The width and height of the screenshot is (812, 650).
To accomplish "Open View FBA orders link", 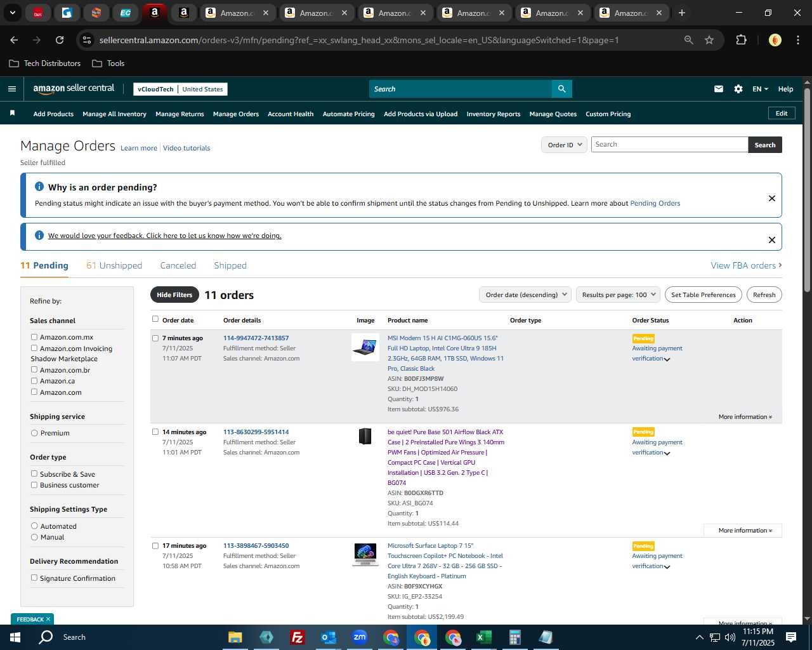I will pyautogui.click(x=746, y=265).
